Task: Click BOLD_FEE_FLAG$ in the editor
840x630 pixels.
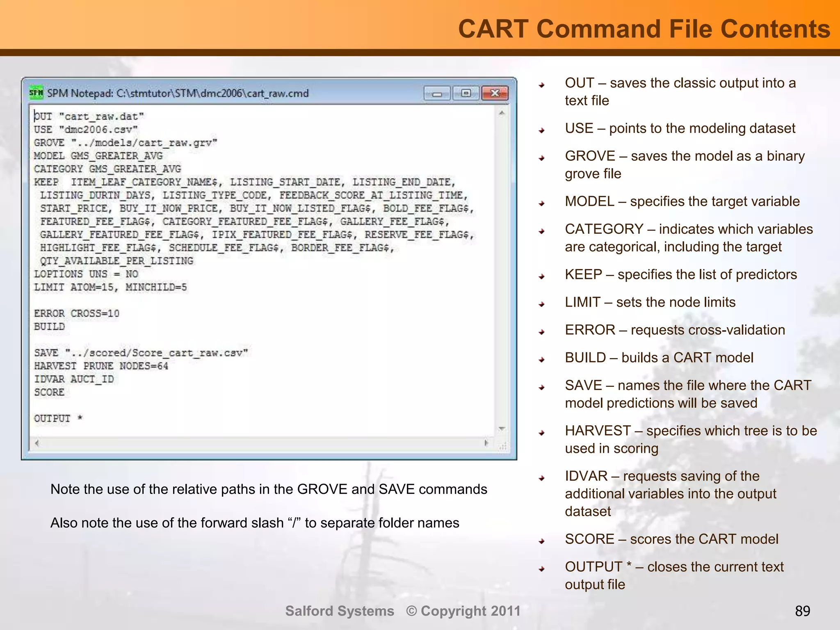Action: coord(426,208)
